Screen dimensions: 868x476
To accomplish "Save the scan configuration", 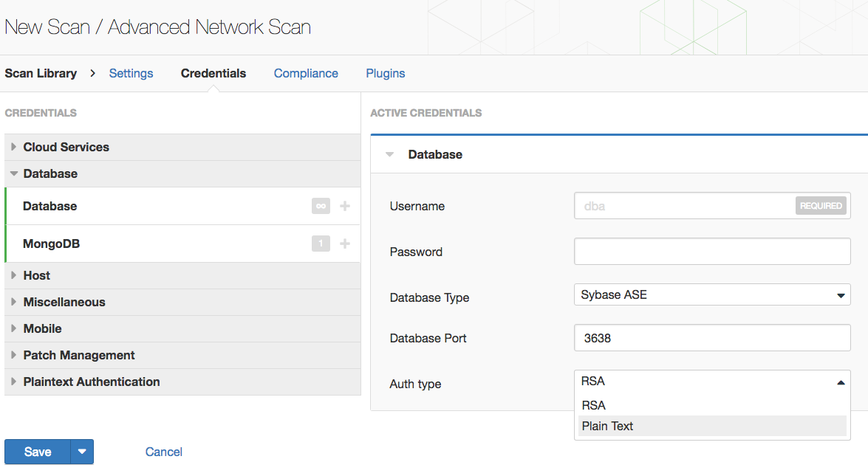I will [x=38, y=452].
